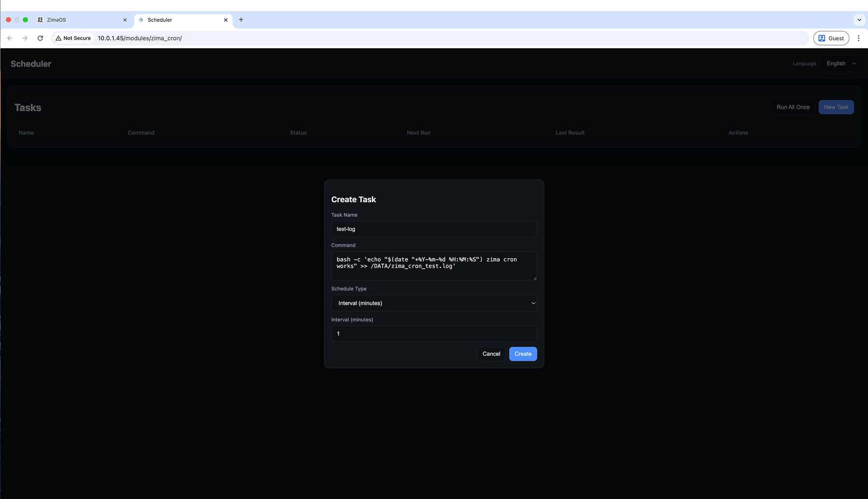
Task: Open the Schedule Type dropdown
Action: 434,303
